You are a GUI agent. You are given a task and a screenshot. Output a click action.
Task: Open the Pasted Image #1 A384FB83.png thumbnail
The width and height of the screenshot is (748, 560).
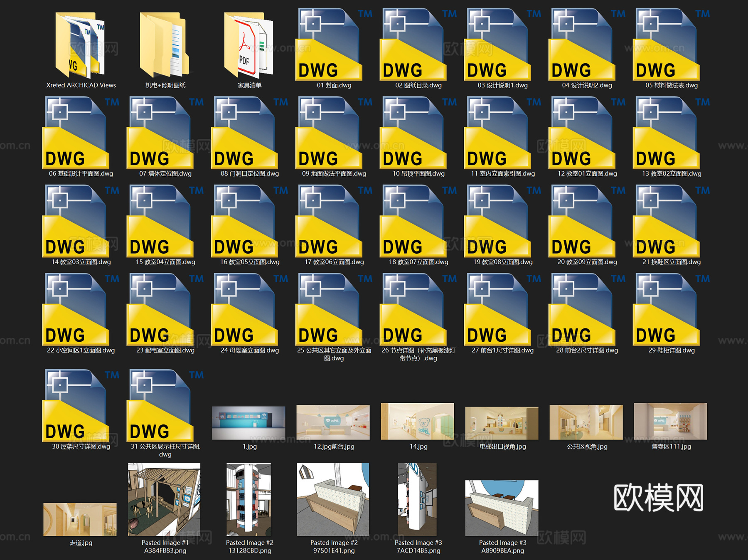[164, 499]
